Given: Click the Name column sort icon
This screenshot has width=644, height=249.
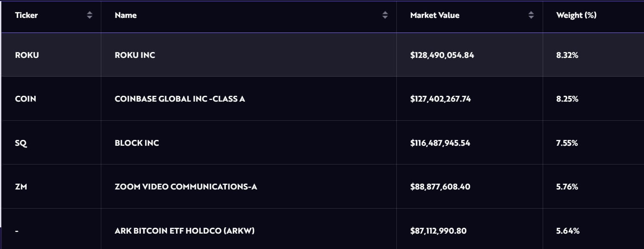Looking at the screenshot, I should (x=385, y=15).
